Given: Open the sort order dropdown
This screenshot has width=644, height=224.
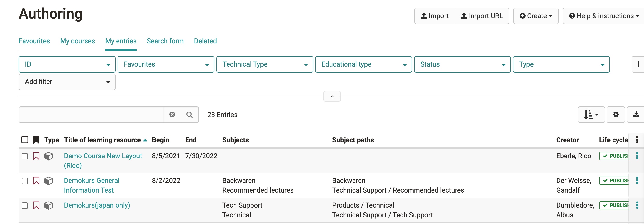Looking at the screenshot, I should 591,115.
